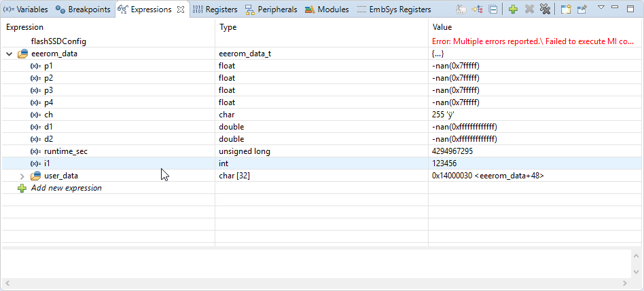This screenshot has height=291, width=644.
Task: Close the Expressions tab
Action: pyautogui.click(x=181, y=9)
